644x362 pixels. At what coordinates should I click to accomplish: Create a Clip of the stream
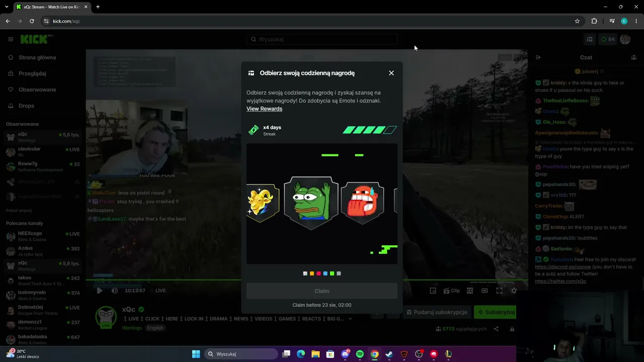pos(452,291)
